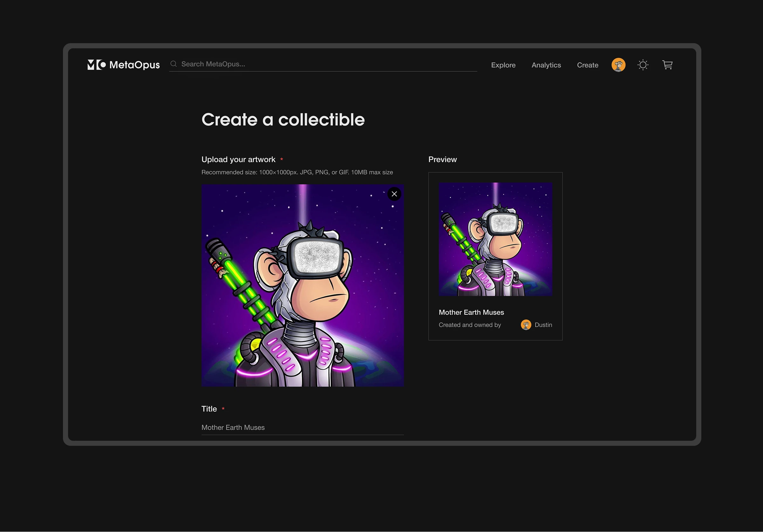Click the Created and owned by text

(470, 325)
